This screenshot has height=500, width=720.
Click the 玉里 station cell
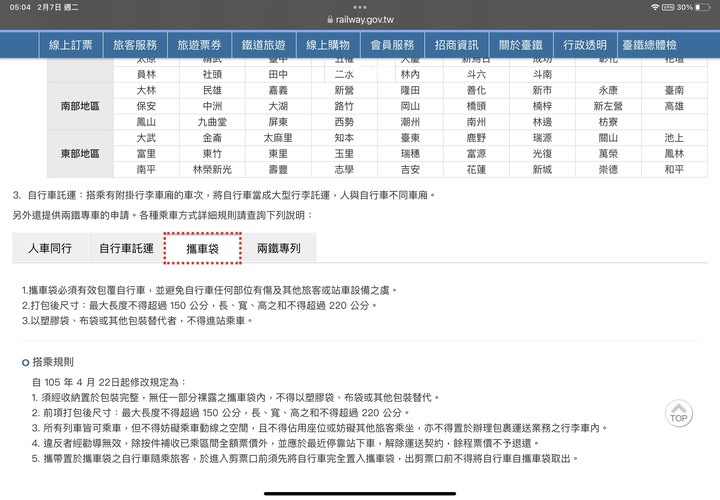tap(344, 154)
